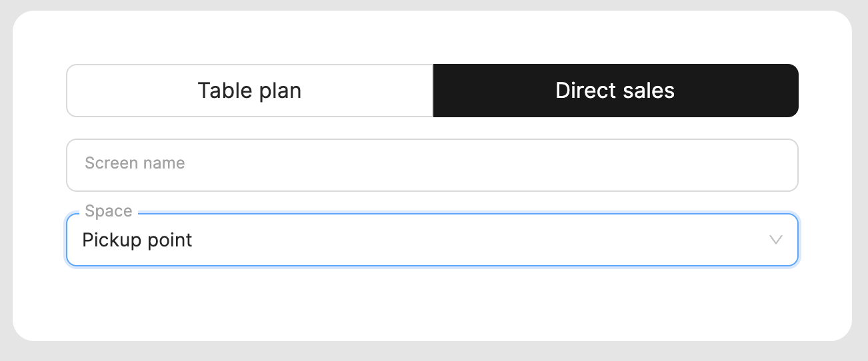
Task: Click the Screen name placeholder text
Action: (x=135, y=163)
